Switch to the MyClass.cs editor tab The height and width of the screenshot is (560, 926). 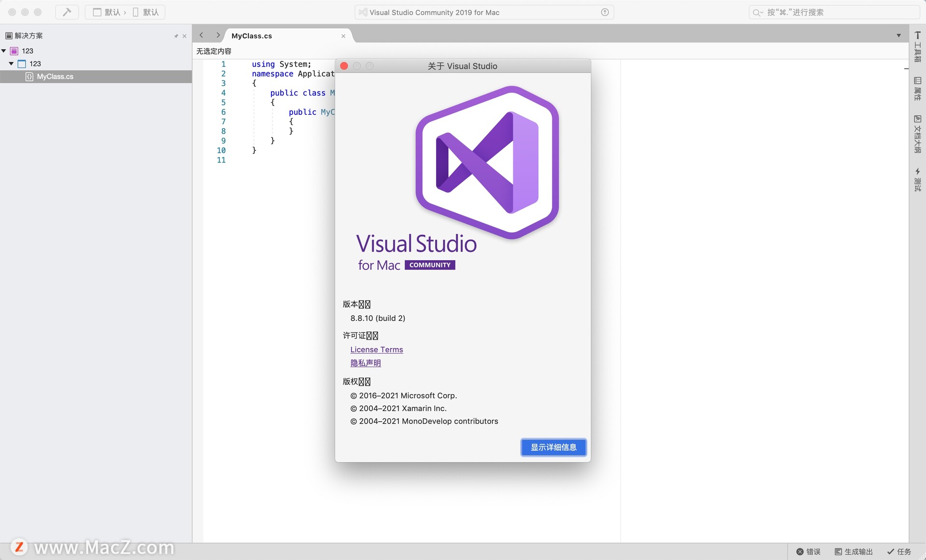tap(251, 35)
